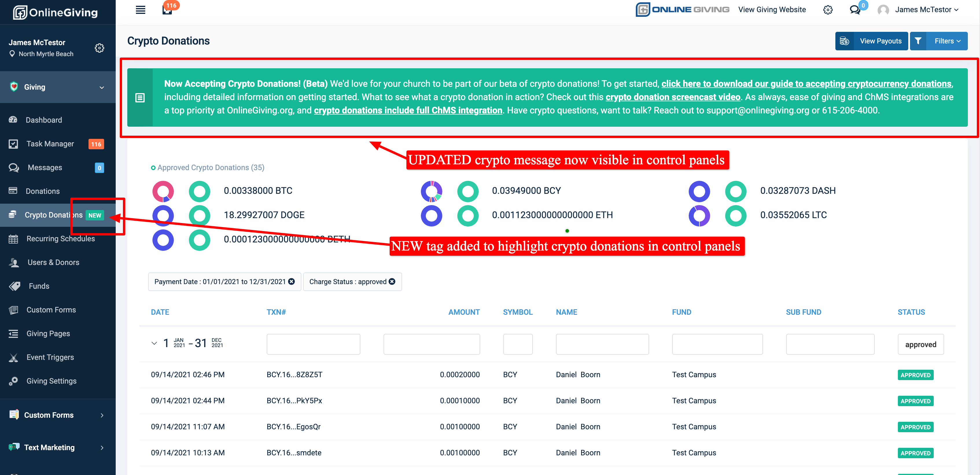Click the OnlineGiving sidebar logo
This screenshot has height=475, width=980.
pyautogui.click(x=56, y=12)
